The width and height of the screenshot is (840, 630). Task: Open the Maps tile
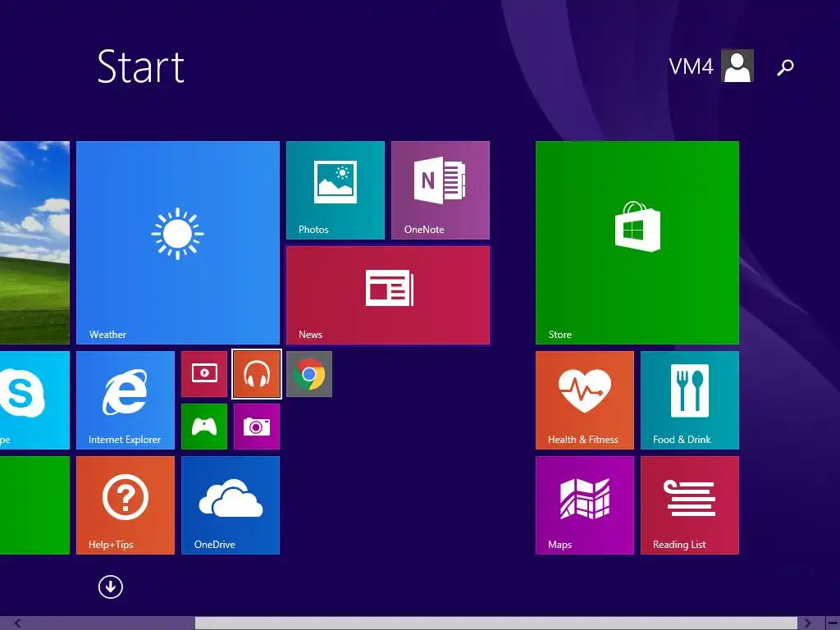pos(585,505)
